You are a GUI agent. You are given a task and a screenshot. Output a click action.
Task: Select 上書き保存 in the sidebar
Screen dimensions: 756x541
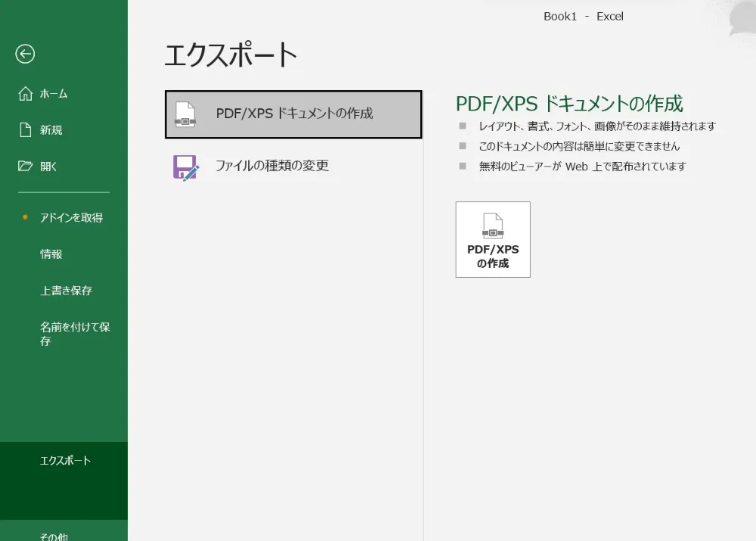[64, 290]
